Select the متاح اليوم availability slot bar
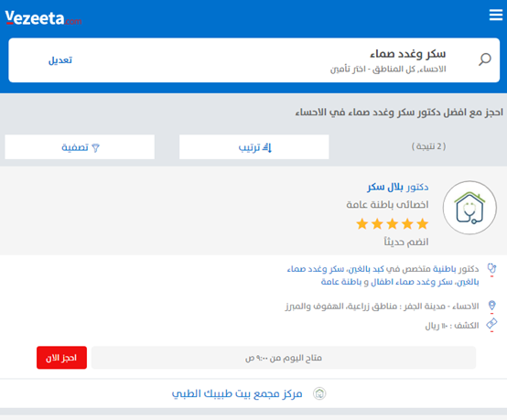The image size is (507, 420). [x=284, y=358]
